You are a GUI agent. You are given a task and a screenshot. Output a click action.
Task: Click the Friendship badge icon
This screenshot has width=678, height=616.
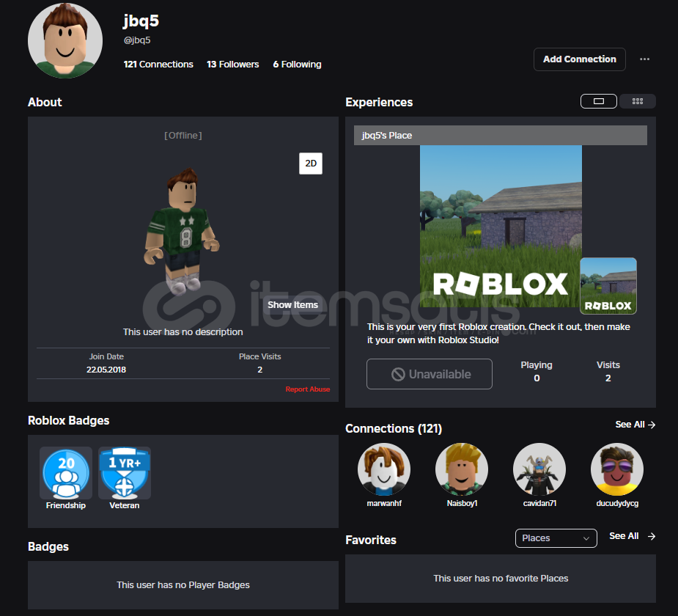click(x=66, y=473)
